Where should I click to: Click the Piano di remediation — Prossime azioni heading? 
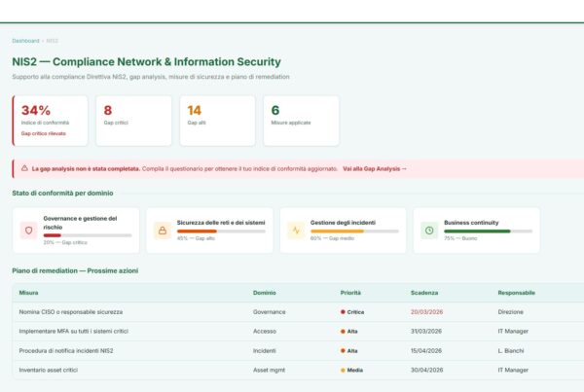[x=75, y=270]
